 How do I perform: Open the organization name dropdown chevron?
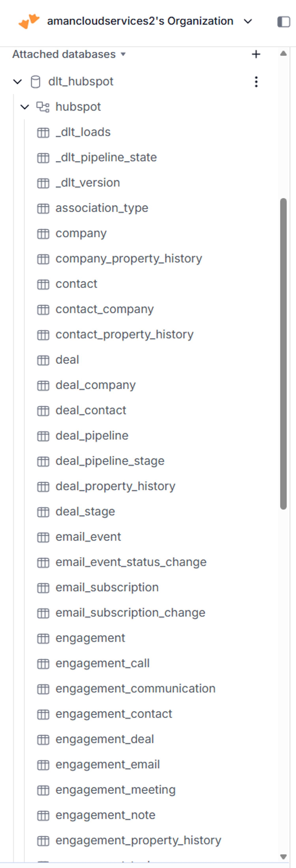[248, 21]
